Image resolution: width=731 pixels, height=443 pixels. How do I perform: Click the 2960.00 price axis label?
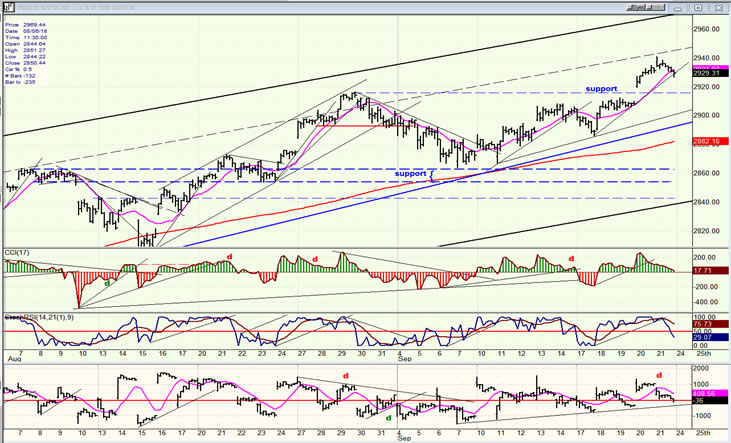coord(709,29)
